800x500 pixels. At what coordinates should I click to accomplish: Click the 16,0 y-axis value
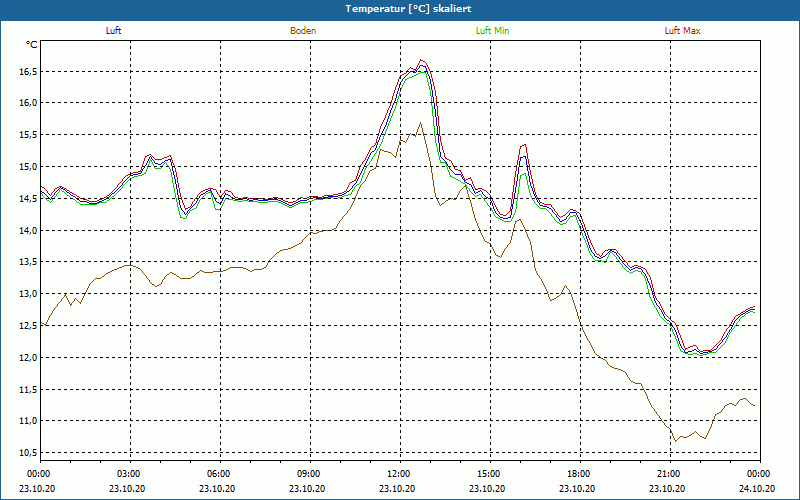point(29,103)
